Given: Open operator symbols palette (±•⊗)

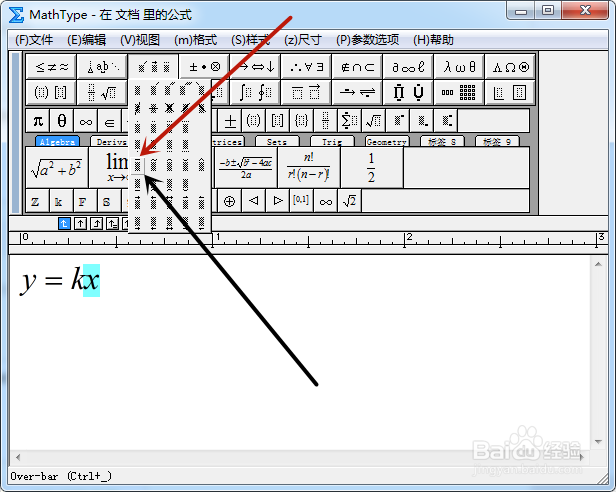Looking at the screenshot, I should pyautogui.click(x=204, y=67).
